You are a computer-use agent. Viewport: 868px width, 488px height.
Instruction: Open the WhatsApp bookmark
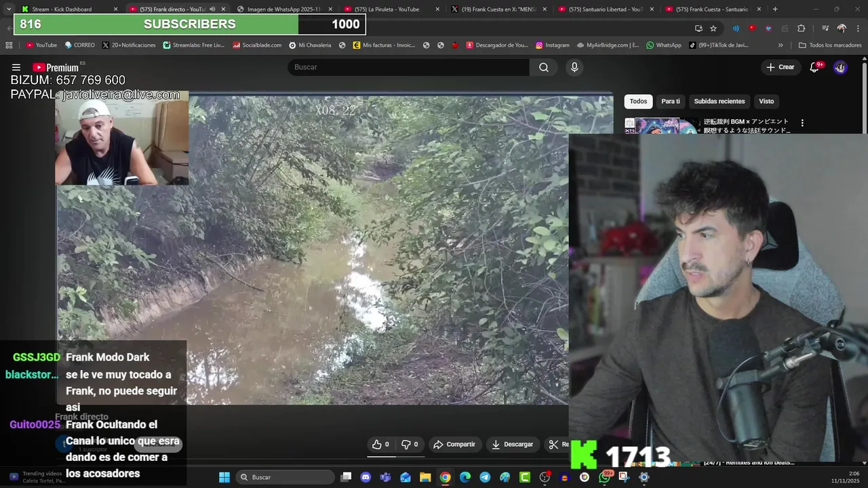point(663,45)
